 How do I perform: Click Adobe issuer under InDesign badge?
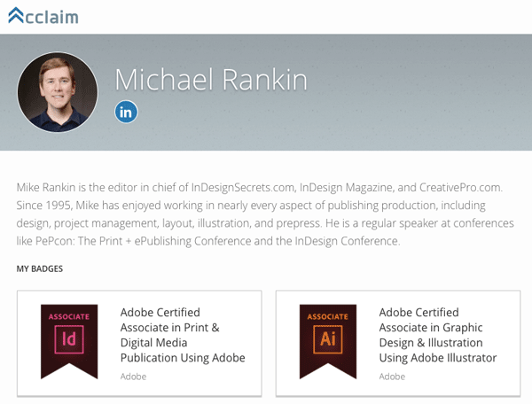133,377
